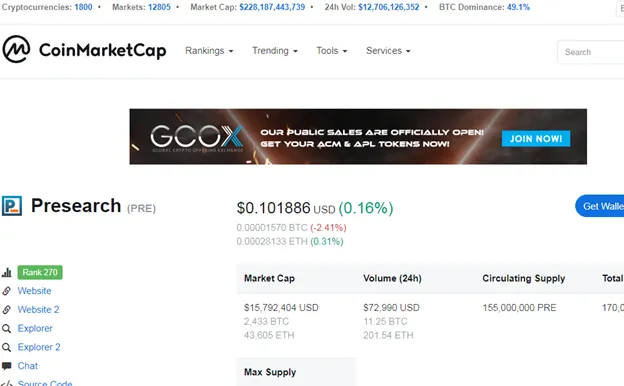
Task: Expand the Rankings dropdown menu
Action: point(209,51)
